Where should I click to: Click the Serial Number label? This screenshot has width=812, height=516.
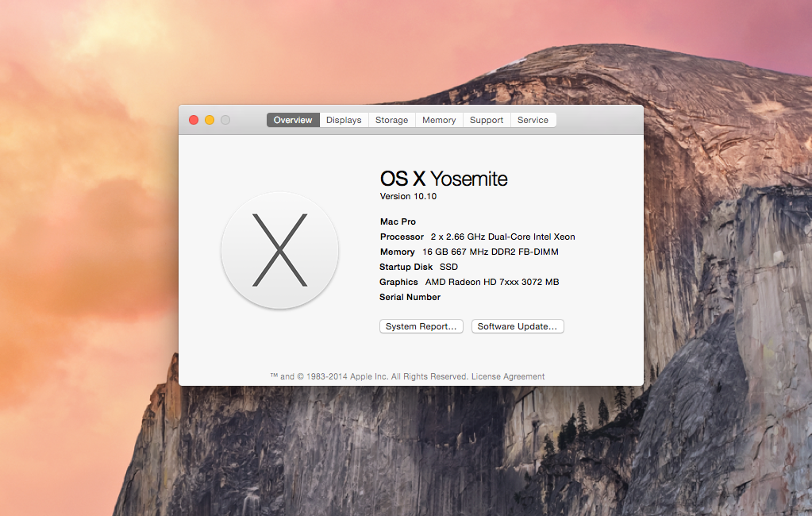coord(410,297)
